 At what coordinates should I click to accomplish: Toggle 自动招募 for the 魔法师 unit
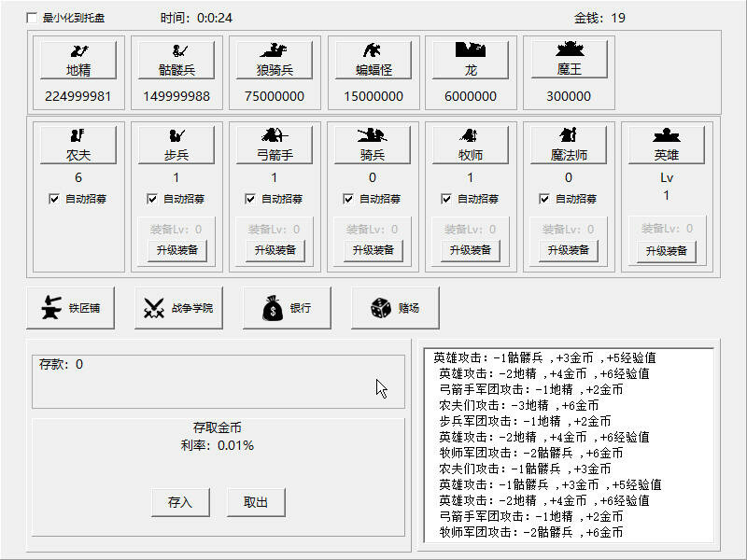[x=544, y=197]
